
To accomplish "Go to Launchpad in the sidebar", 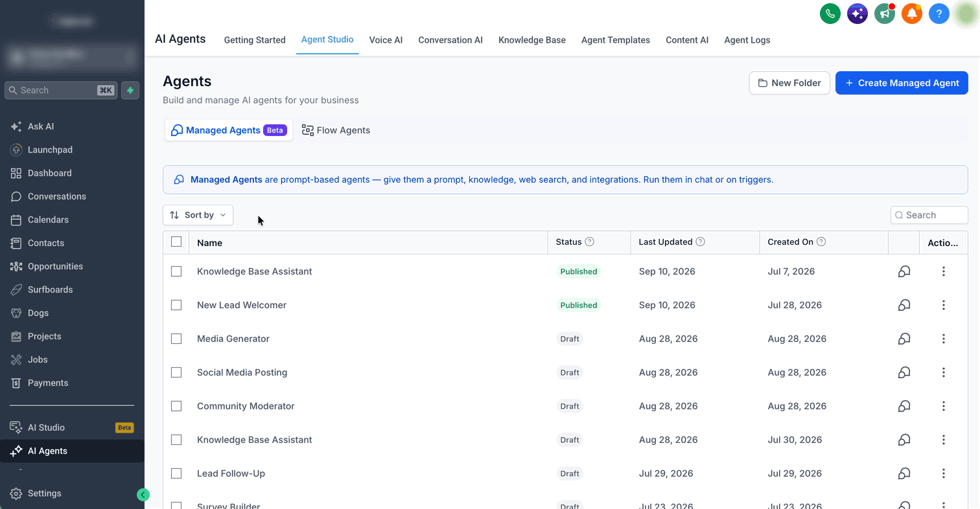I will pos(72,150).
